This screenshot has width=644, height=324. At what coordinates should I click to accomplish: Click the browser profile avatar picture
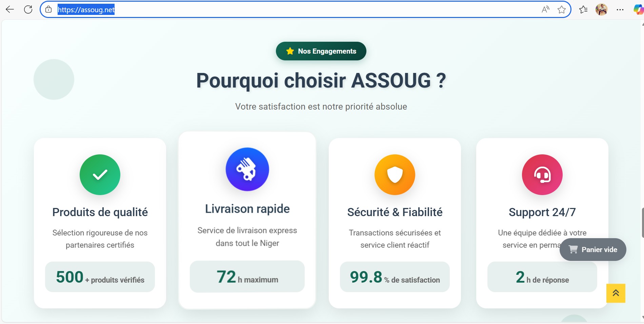(x=602, y=9)
